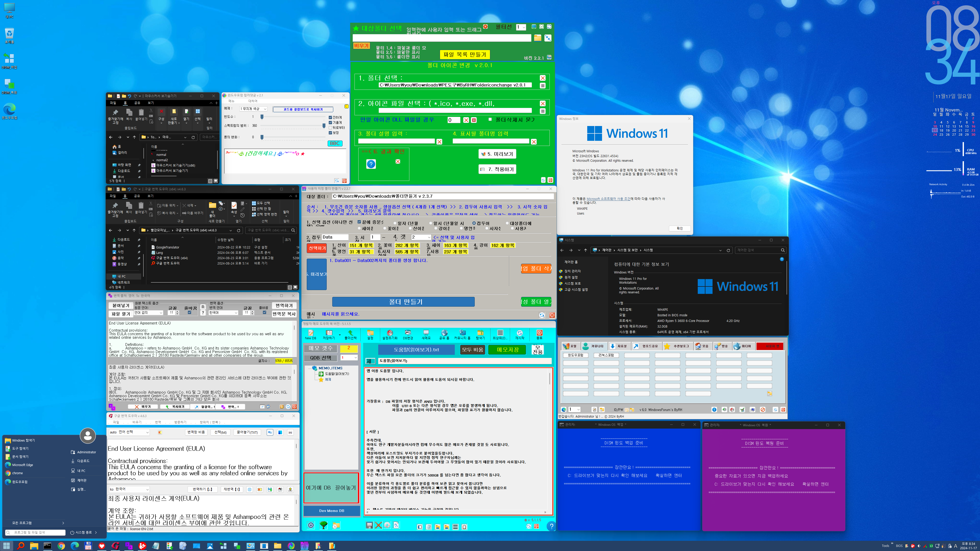Toggle 줄바꿈 checkbox under 원본 텍스트 옵션
The image size is (980, 551).
(x=189, y=312)
